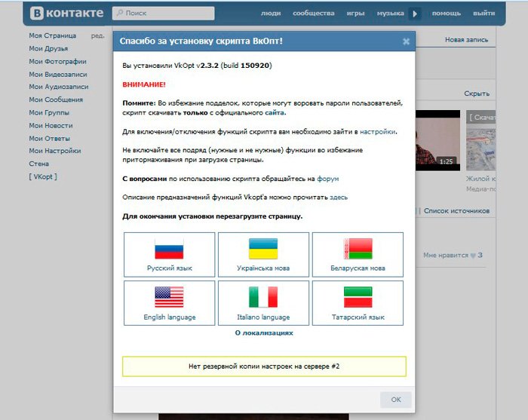
Task: Select the Belarusian flag icon
Action: pos(358,249)
